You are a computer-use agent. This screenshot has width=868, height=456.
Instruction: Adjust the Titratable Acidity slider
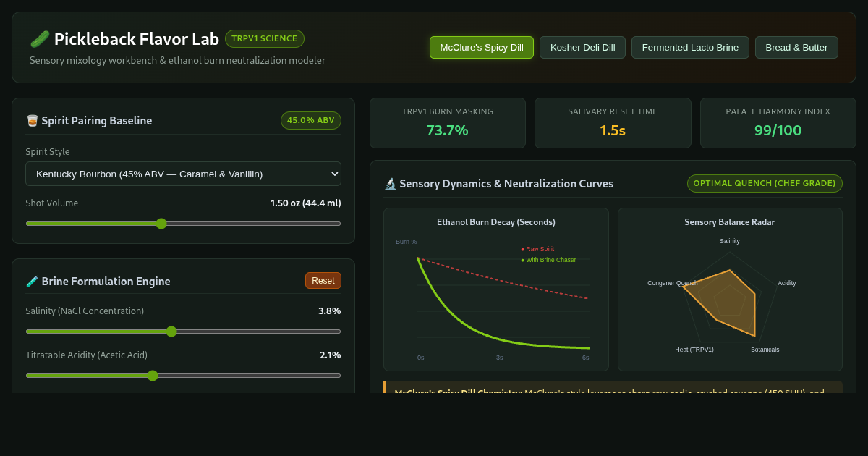pos(183,376)
